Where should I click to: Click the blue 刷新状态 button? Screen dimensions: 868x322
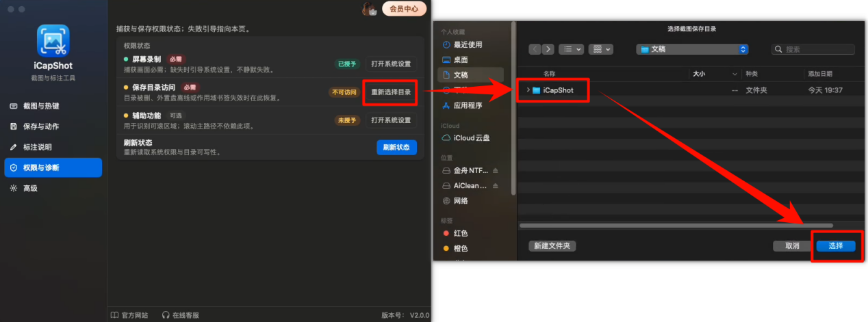point(396,147)
